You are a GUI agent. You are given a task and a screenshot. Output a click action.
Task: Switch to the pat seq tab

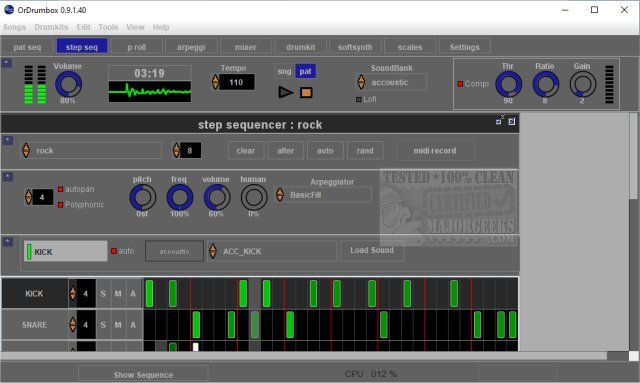pyautogui.click(x=27, y=47)
